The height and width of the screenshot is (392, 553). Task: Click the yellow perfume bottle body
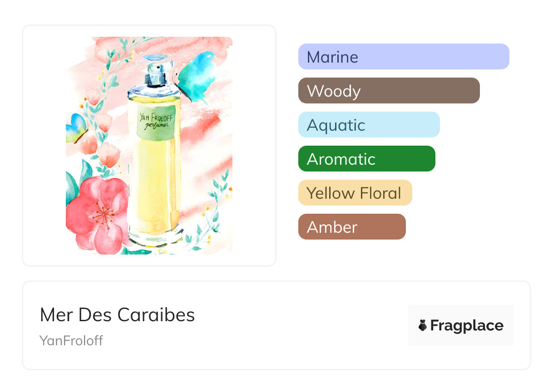pyautogui.click(x=153, y=181)
